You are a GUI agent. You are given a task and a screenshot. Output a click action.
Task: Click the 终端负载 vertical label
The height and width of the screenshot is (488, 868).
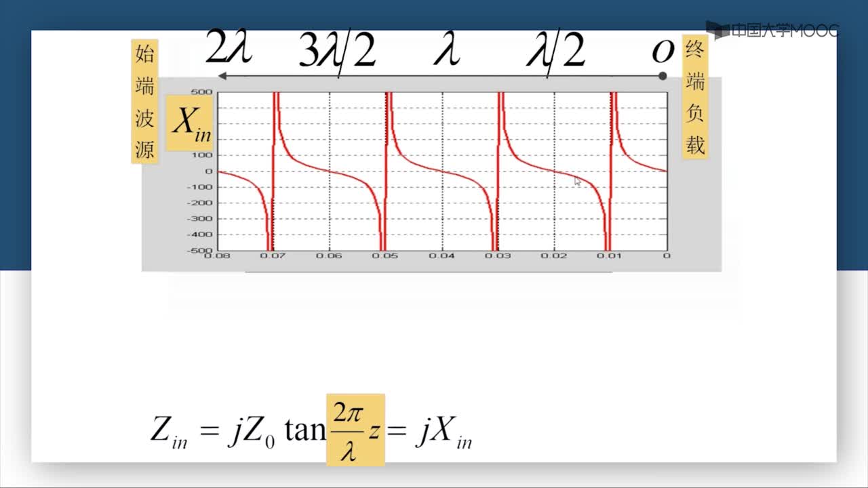(695, 97)
